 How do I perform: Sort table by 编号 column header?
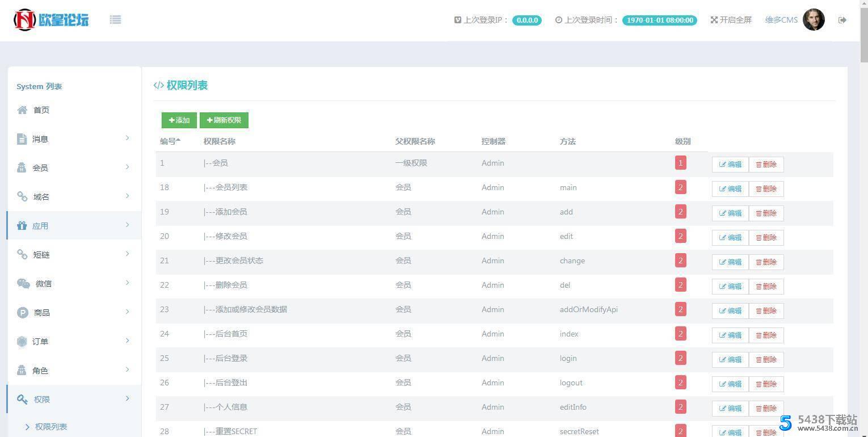(x=170, y=141)
